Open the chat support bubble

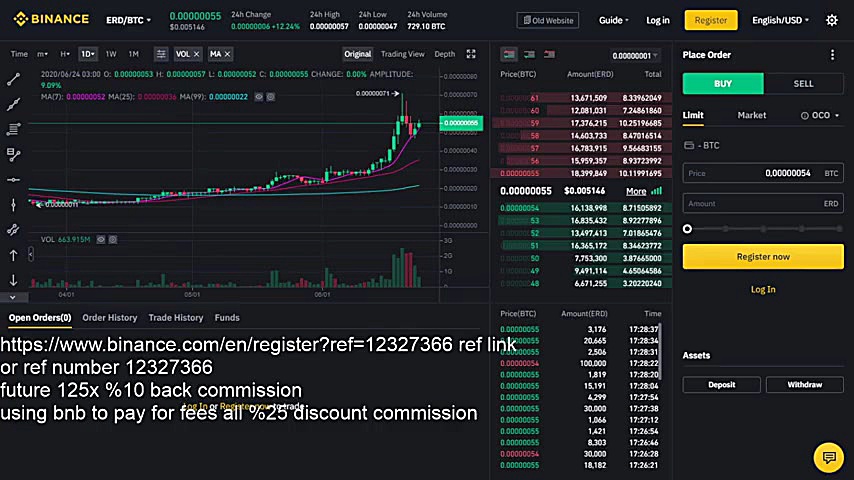pos(829,457)
